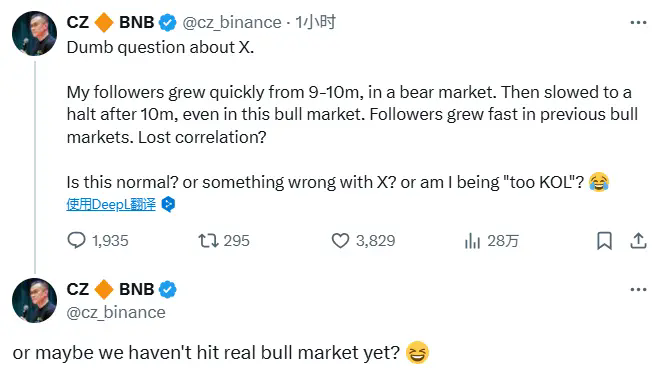Click the @cz_binance handle under the second tweet name
Viewport: 661px width, 370px height.
click(x=116, y=312)
